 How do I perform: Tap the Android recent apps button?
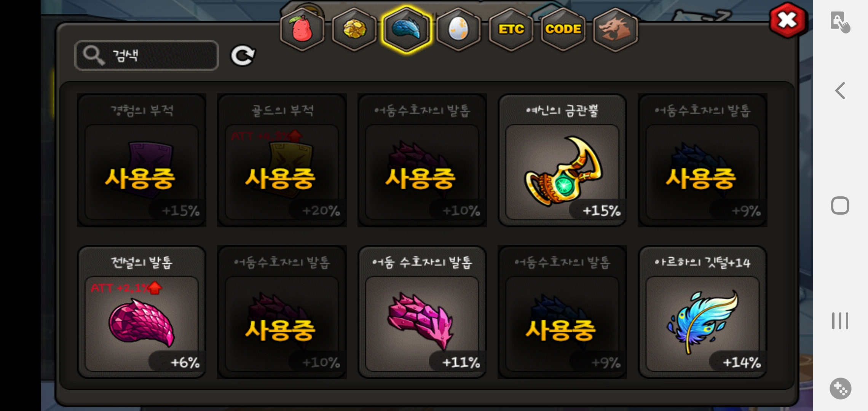(840, 321)
